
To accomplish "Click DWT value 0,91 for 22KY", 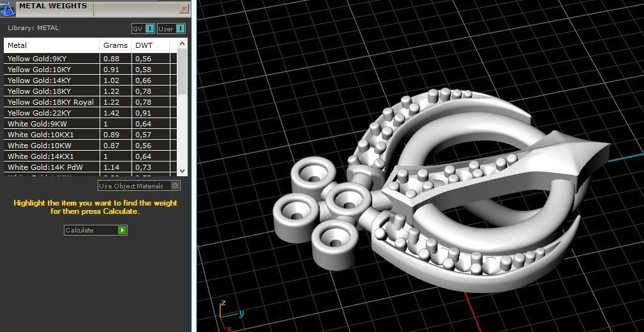I will (x=144, y=113).
